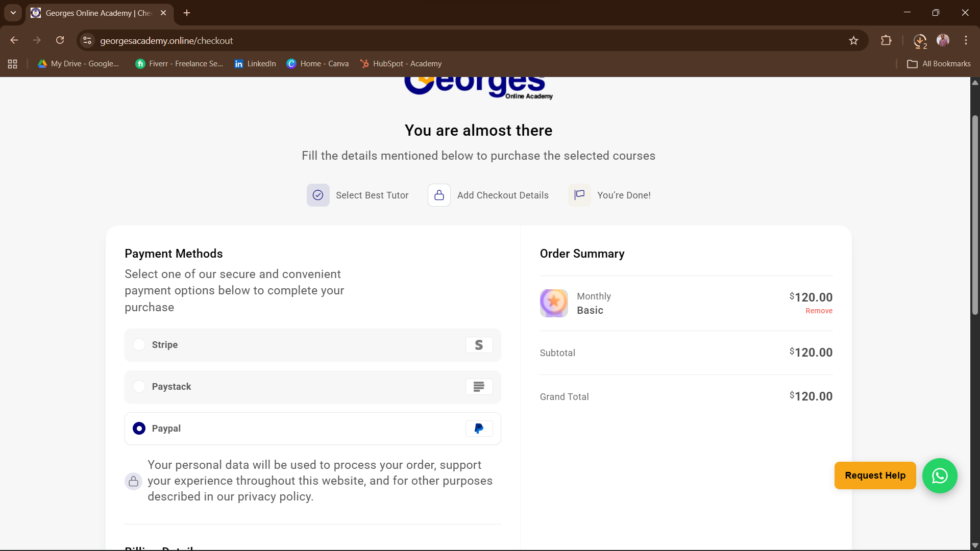The height and width of the screenshot is (551, 980).
Task: Switch to the Georges Online Academy tab
Action: [97, 13]
